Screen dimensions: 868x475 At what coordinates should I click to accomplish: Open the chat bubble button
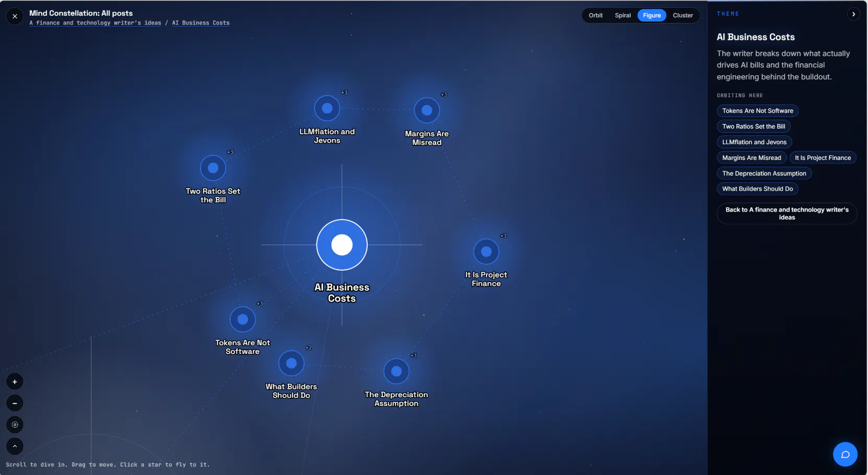[845, 454]
